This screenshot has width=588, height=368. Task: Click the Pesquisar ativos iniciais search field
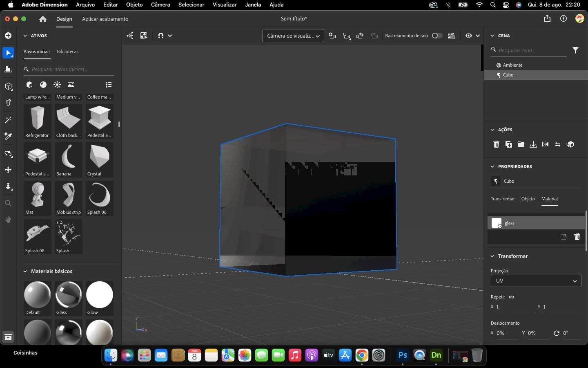(x=69, y=70)
